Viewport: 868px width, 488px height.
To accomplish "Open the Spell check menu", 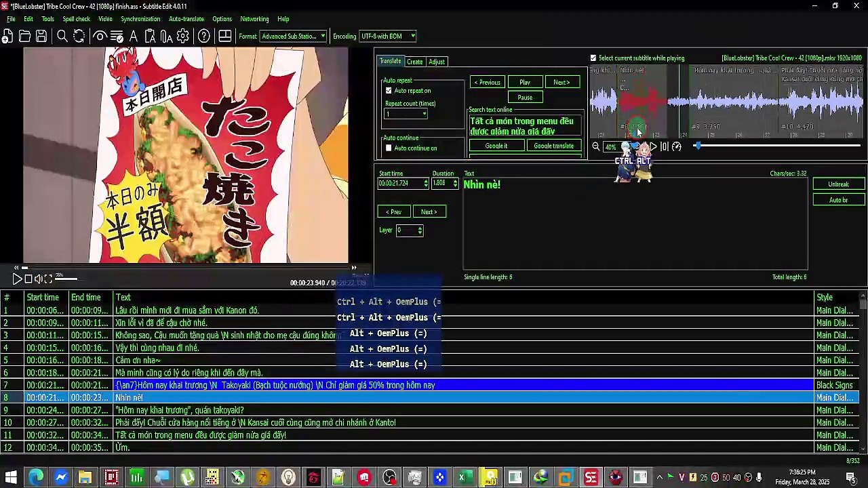I will [76, 19].
